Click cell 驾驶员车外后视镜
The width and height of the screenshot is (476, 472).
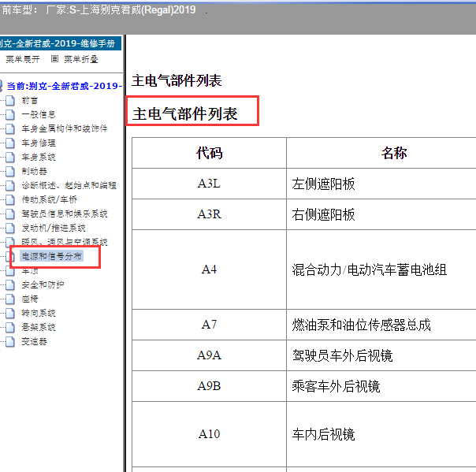point(381,355)
